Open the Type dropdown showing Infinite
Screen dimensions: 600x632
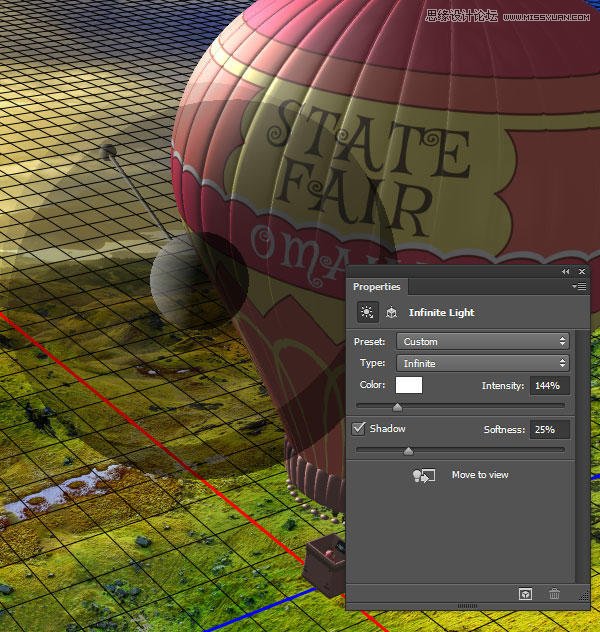pyautogui.click(x=483, y=363)
